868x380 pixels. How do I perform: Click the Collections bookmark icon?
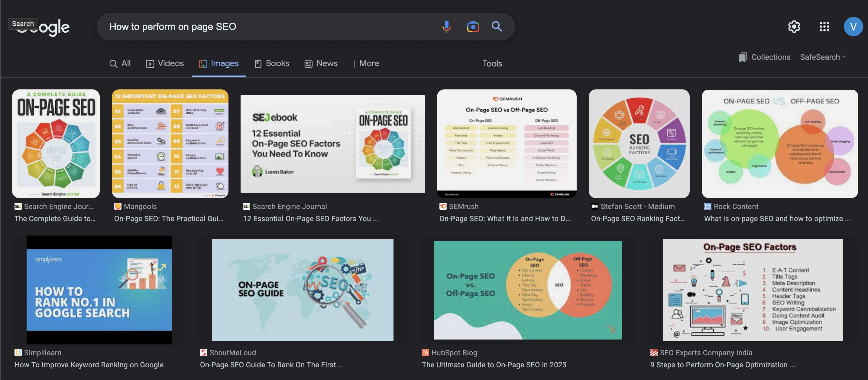[x=743, y=57]
